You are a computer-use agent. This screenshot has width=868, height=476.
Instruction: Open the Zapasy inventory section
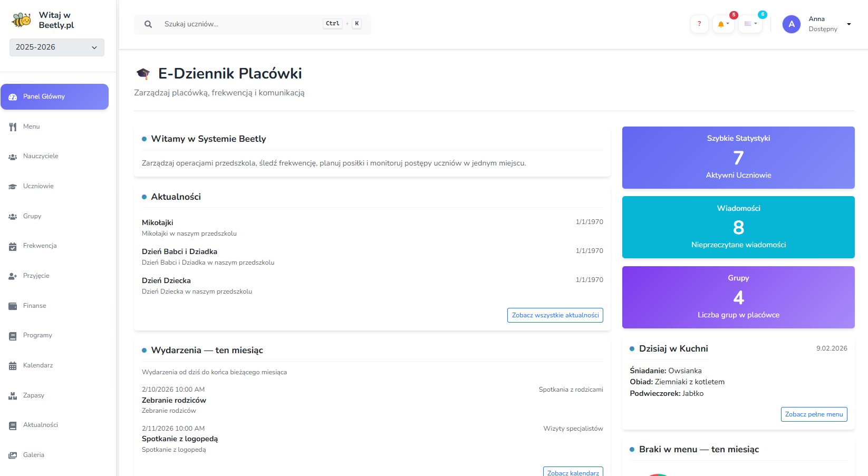pyautogui.click(x=33, y=395)
